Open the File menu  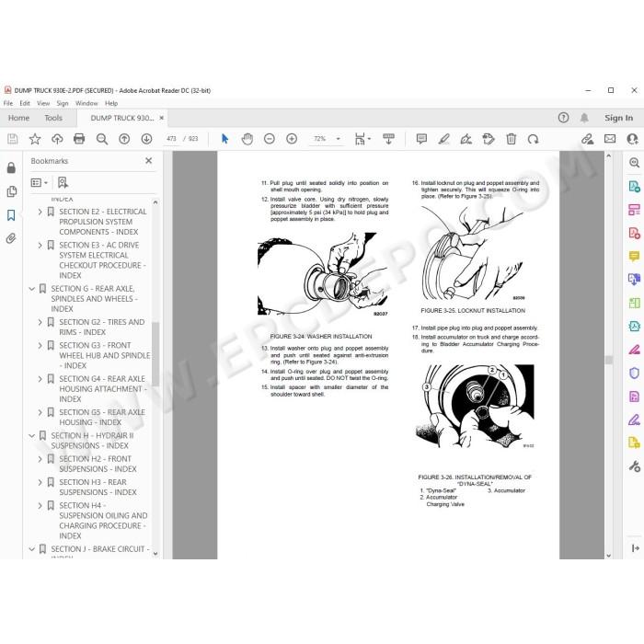coord(8,103)
